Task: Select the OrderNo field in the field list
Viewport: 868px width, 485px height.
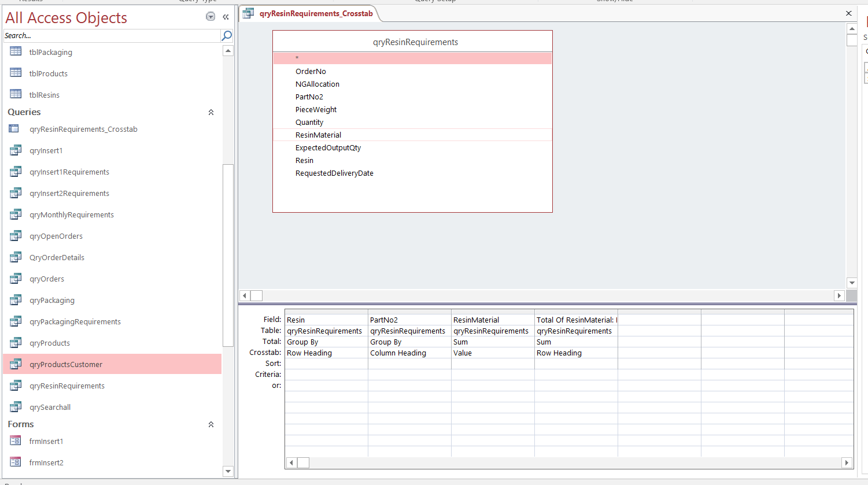Action: [311, 71]
